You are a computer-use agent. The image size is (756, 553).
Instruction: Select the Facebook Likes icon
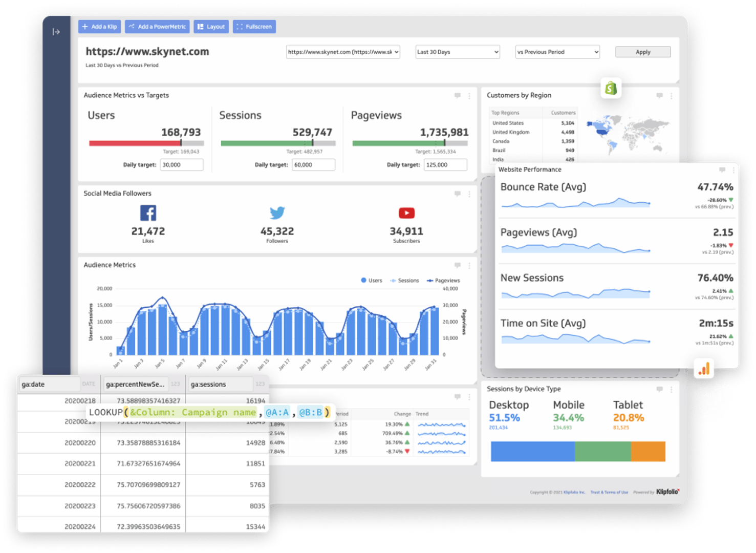click(x=148, y=212)
